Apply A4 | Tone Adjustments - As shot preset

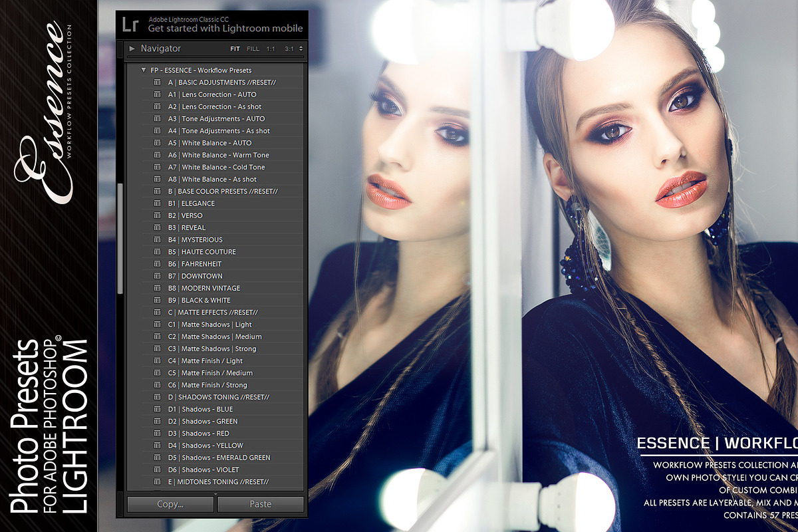coord(219,131)
